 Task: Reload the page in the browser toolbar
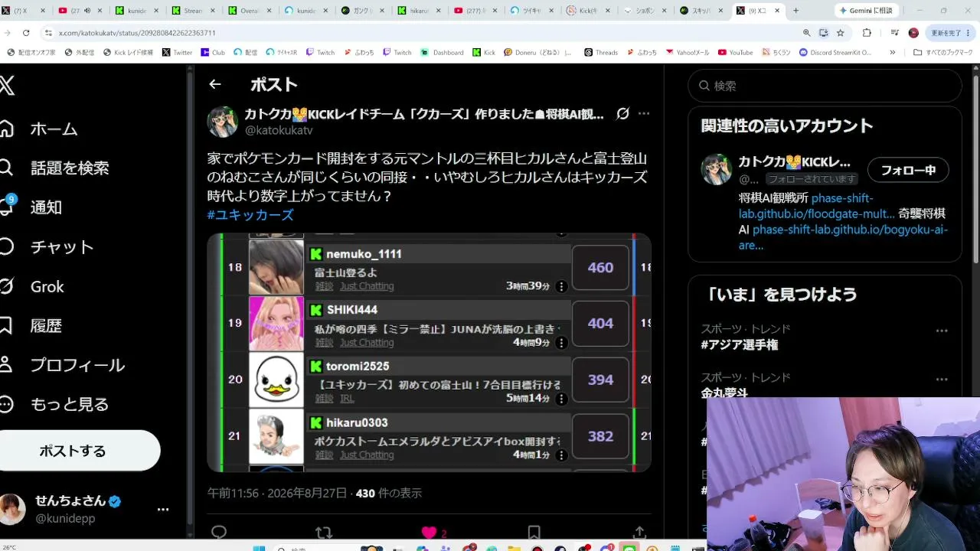[x=26, y=33]
